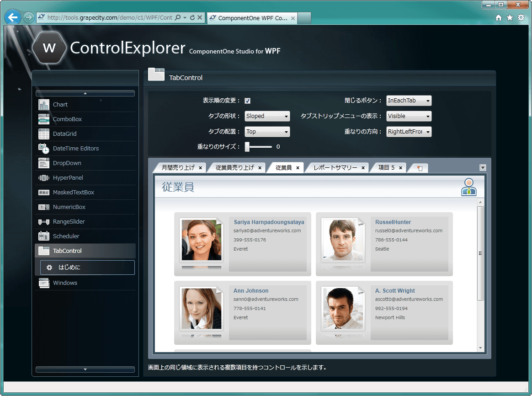Click the Scheduler calendar icon
The image size is (532, 396).
[44, 236]
